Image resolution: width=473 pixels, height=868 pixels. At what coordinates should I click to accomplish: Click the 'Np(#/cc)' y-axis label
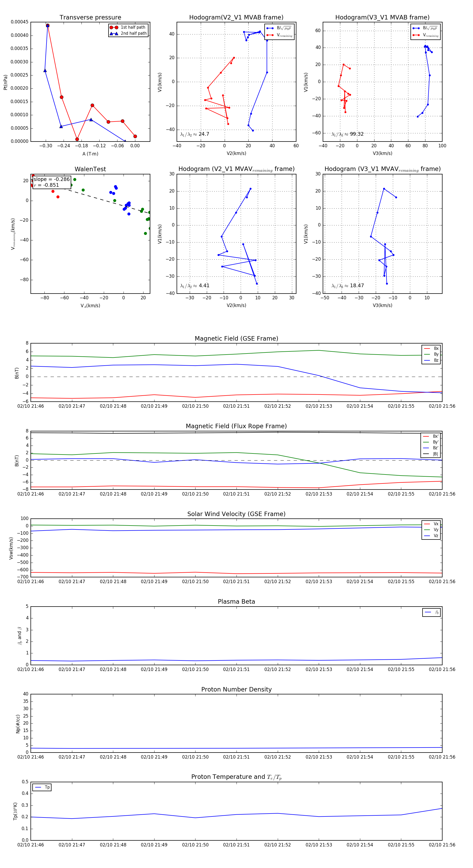tap(18, 724)
